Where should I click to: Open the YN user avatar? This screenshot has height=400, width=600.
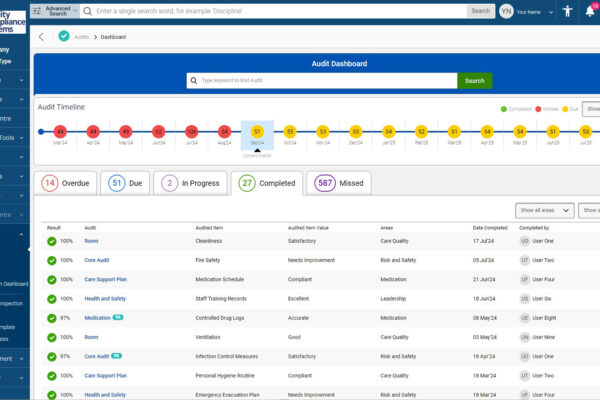(x=506, y=11)
